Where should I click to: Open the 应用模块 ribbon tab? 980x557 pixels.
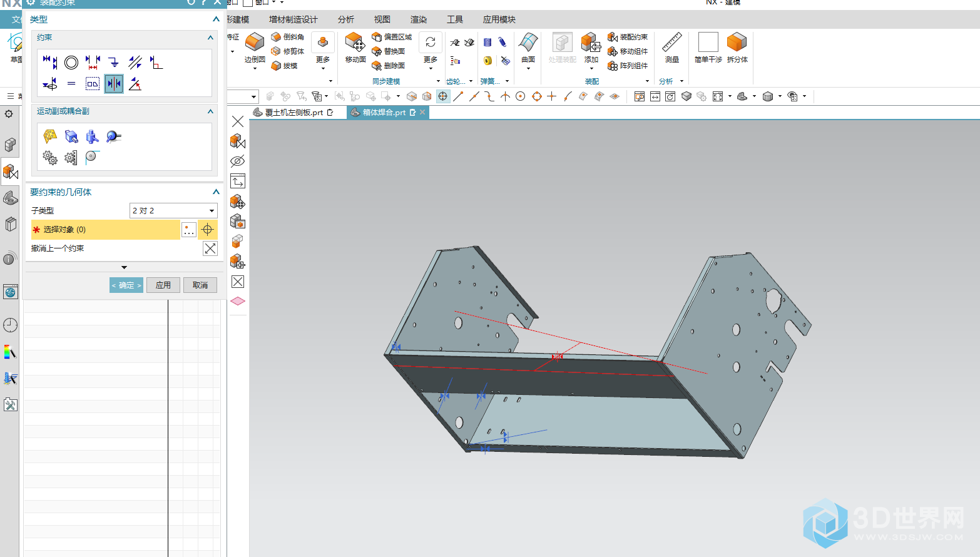tap(499, 19)
